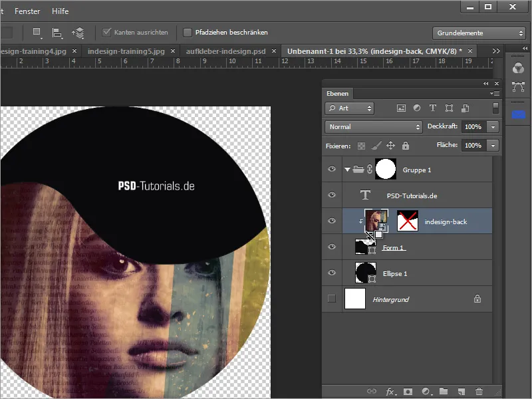Screen dimensions: 532x399
Task: Filter layers by adjustment layer icon
Action: point(417,108)
